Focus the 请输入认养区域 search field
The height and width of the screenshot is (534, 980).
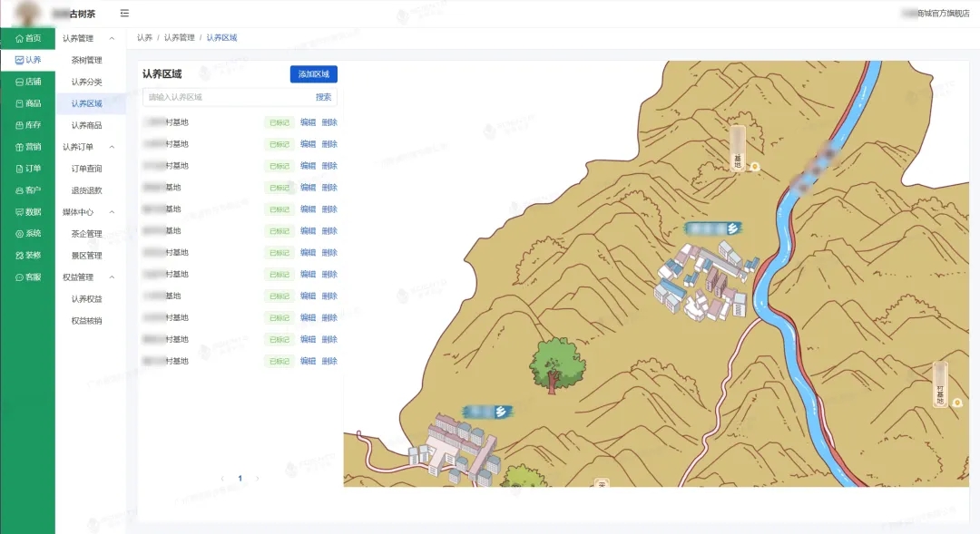227,97
